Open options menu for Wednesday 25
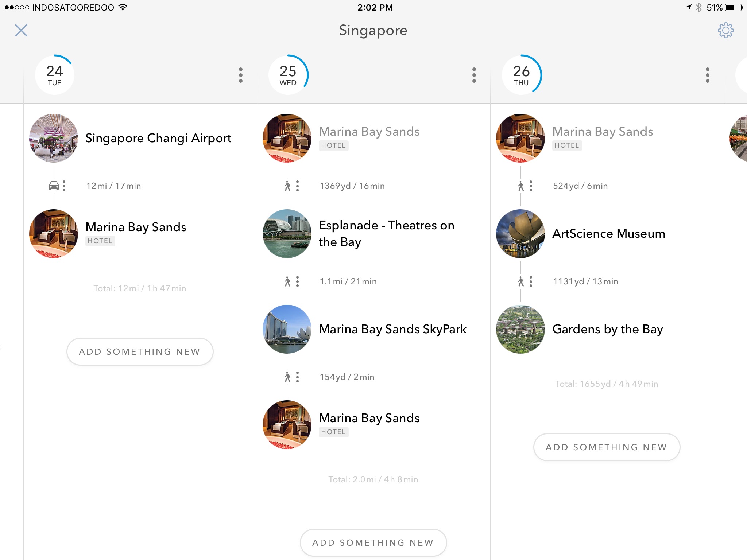Screen dimensions: 747x560 click(x=474, y=75)
